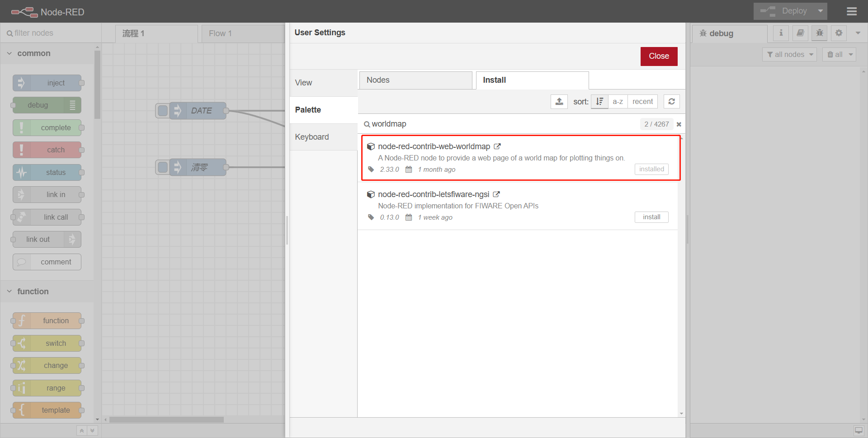Open the all nodes debug filter
The width and height of the screenshot is (868, 438).
tap(789, 55)
